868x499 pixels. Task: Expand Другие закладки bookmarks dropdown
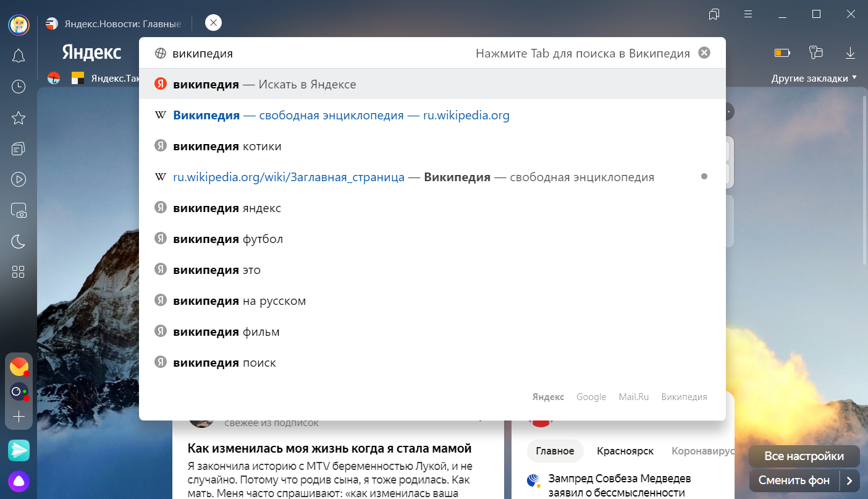[x=814, y=79]
